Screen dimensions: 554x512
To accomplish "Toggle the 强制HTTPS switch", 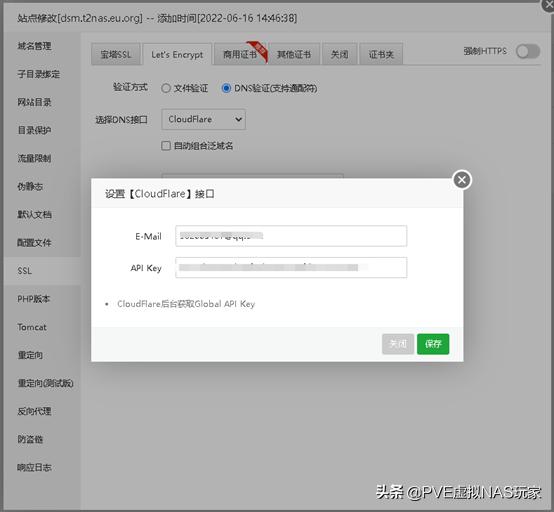I will point(528,52).
